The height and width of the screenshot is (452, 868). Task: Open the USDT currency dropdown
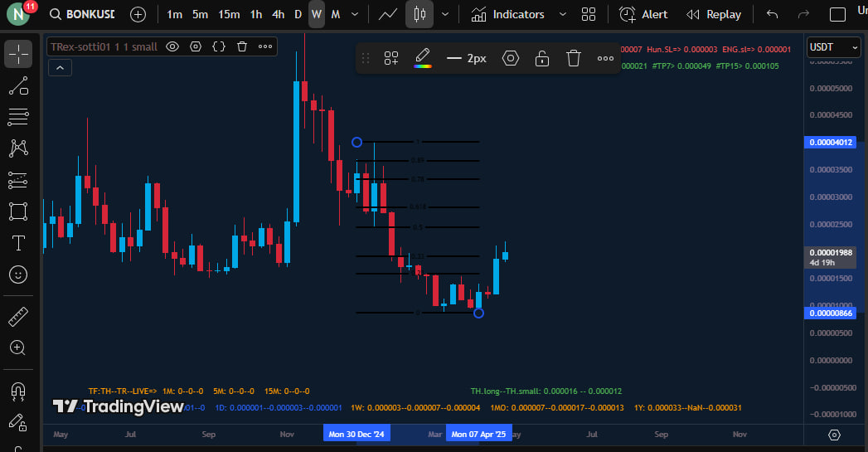tap(833, 47)
